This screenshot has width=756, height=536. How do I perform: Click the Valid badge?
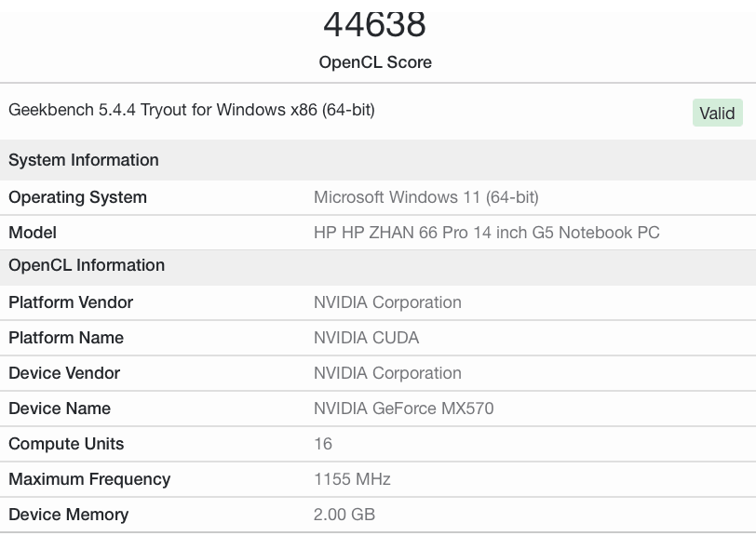point(717,112)
